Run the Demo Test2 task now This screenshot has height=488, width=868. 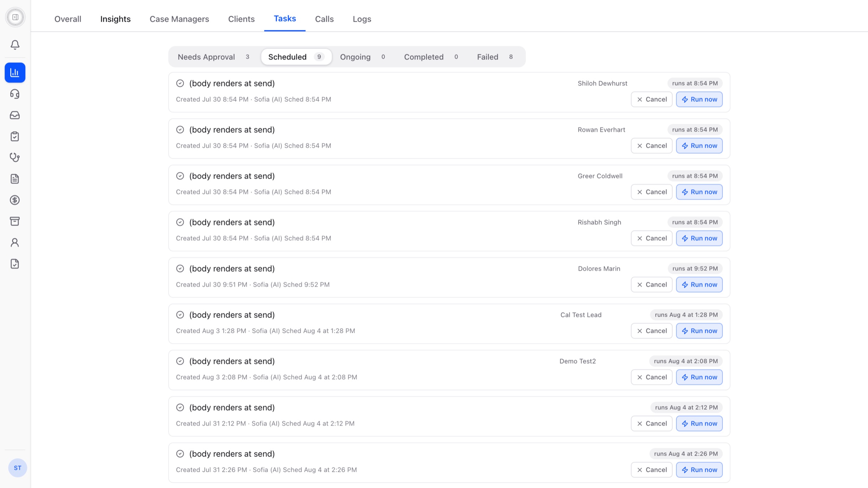click(x=699, y=377)
